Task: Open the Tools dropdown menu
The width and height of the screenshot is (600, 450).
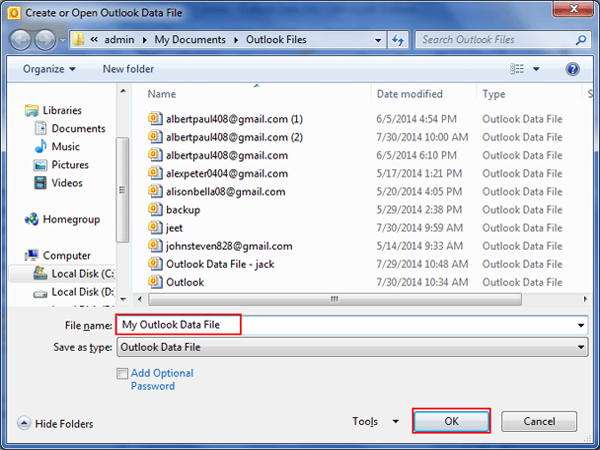Action: (x=375, y=421)
